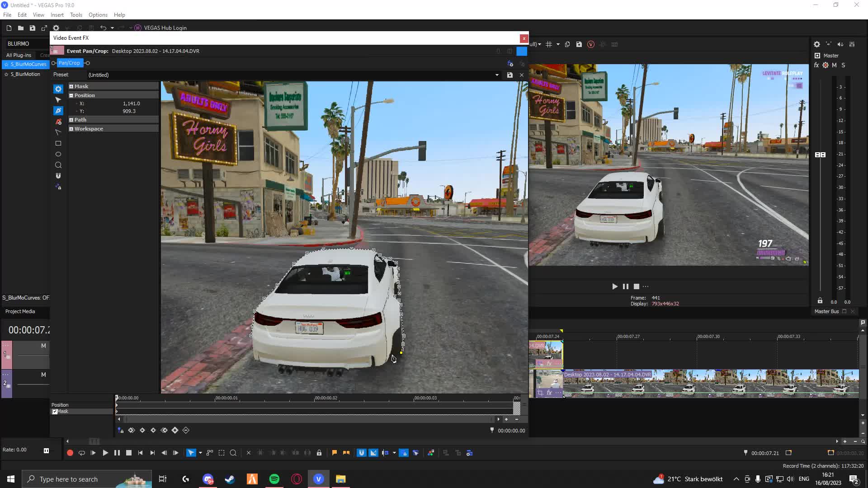The height and width of the screenshot is (488, 868).
Task: Expand the Workspace property group
Action: (71, 129)
